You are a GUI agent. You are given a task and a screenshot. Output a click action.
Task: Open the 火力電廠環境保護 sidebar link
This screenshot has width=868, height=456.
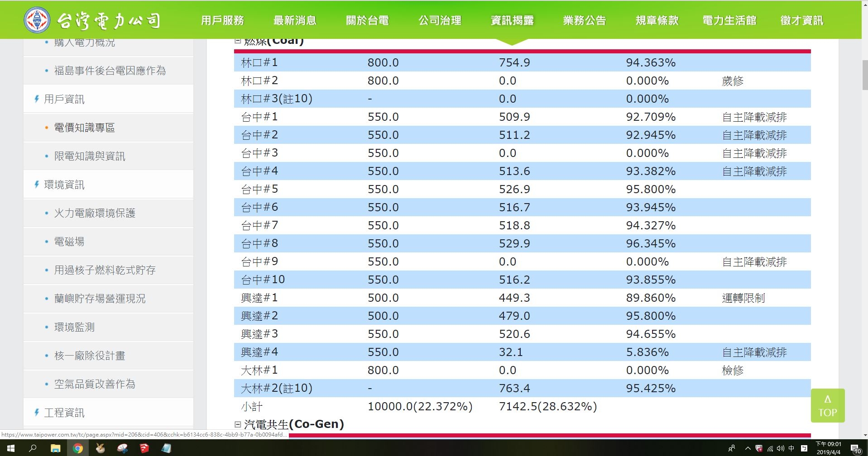click(95, 213)
